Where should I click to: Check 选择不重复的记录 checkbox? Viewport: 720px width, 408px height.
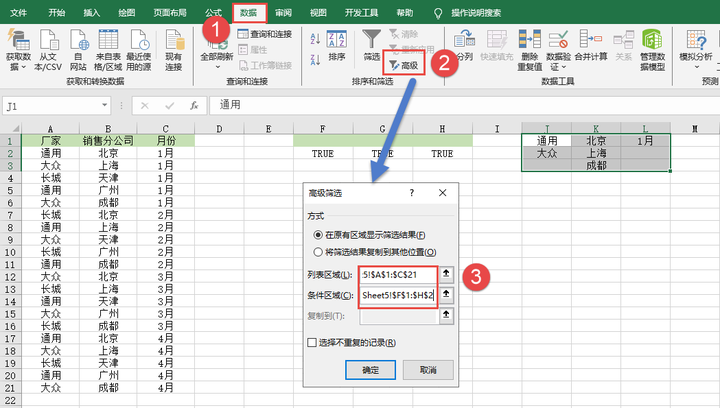click(312, 342)
